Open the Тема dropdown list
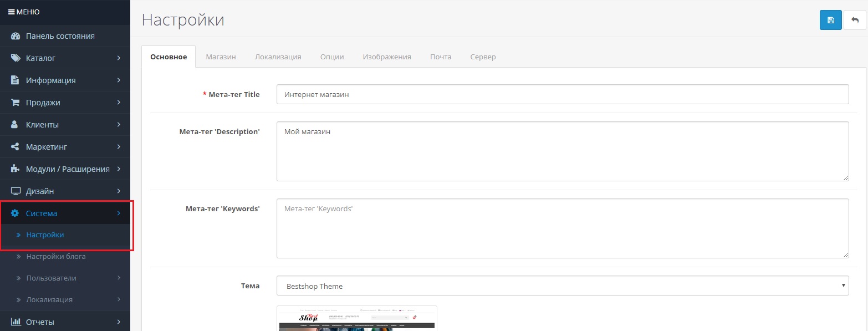This screenshot has width=868, height=331. [562, 286]
